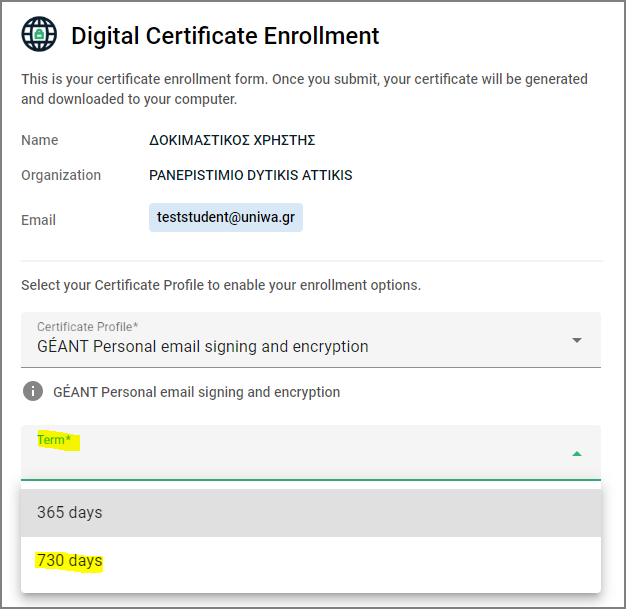
Task: Click the PANEPISTIMIO DYTIKIS ATTIKIS organization value
Action: coord(251,175)
